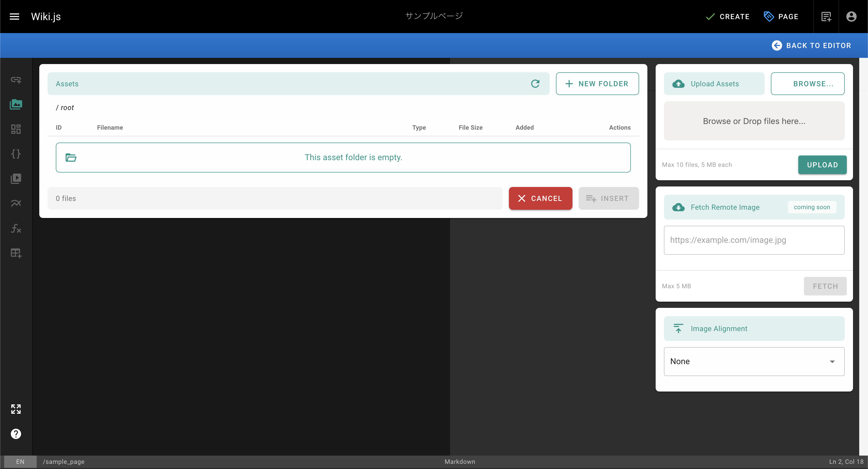Open the Markdown help question icon
Image resolution: width=868 pixels, height=469 pixels.
tap(16, 434)
